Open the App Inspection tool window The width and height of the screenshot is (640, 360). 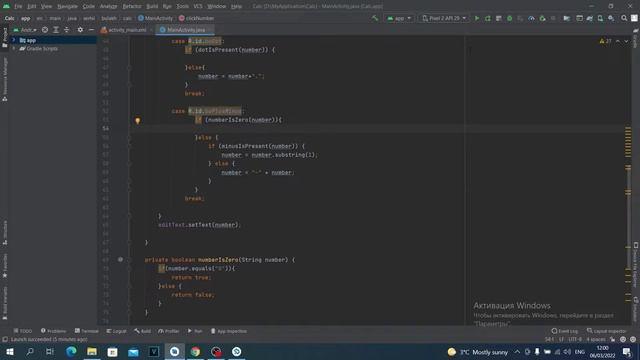[x=229, y=331]
